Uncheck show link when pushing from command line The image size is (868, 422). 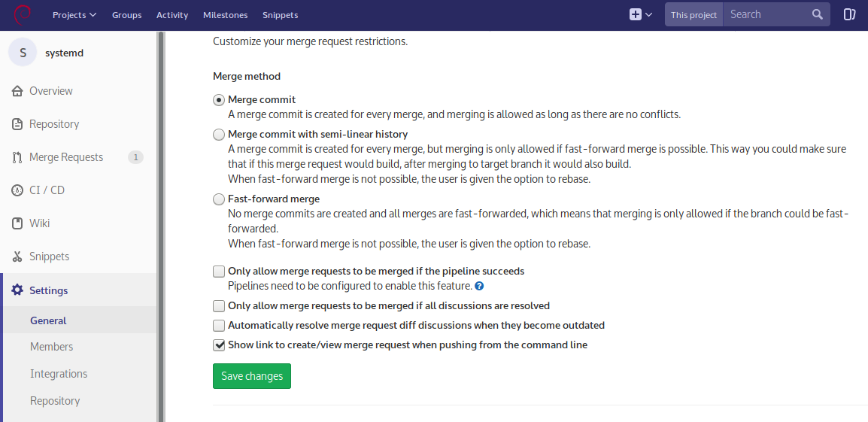click(x=219, y=345)
